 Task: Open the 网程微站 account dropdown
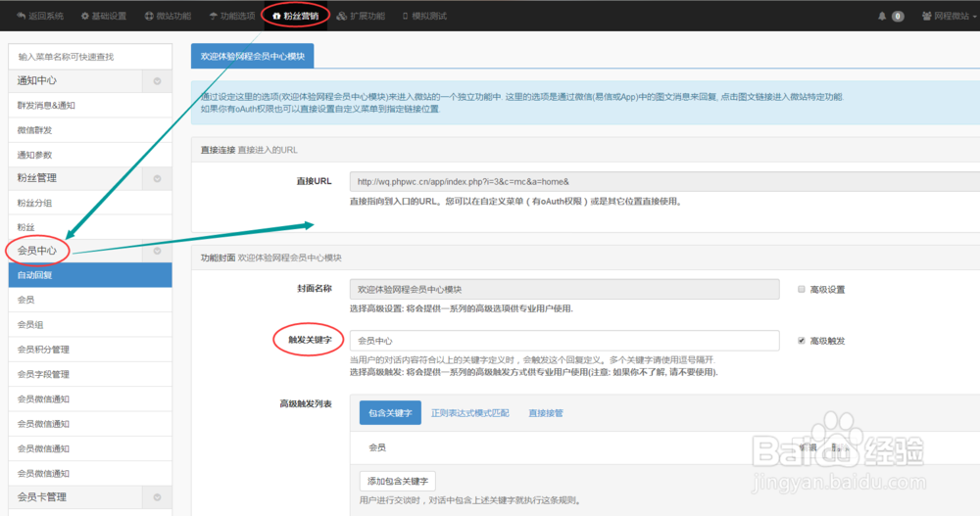pyautogui.click(x=949, y=17)
